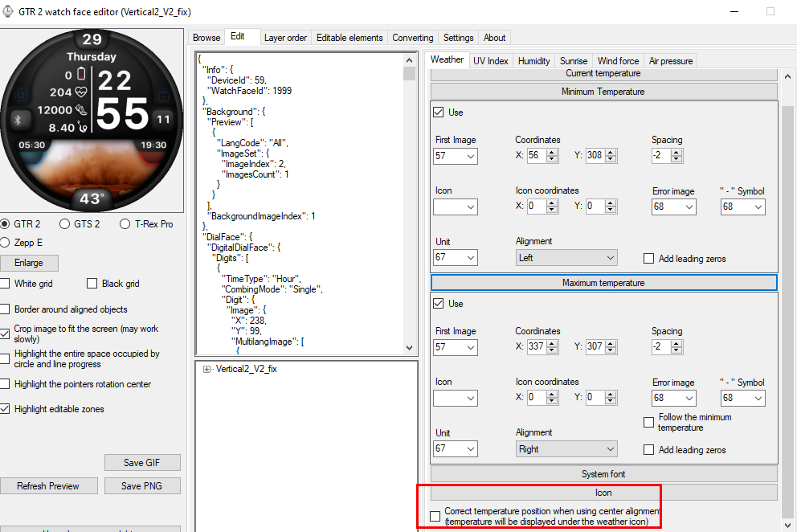
Task: Expand the Icon section header
Action: (x=603, y=493)
